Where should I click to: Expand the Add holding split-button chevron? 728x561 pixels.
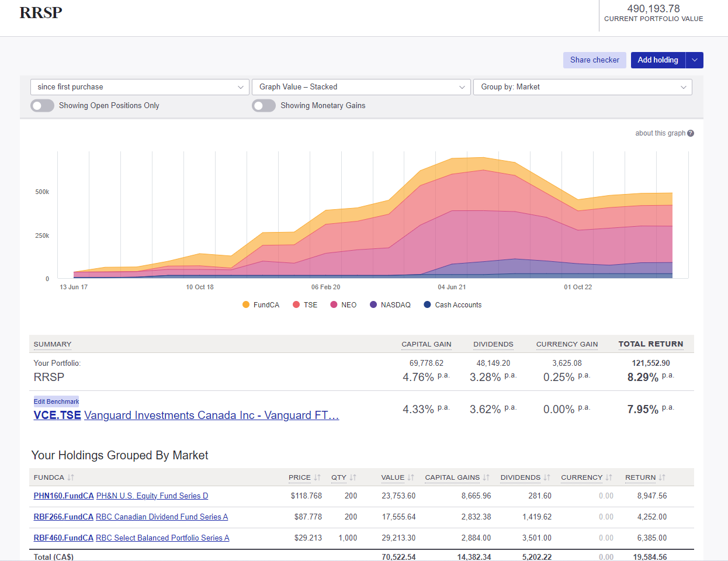[695, 60]
